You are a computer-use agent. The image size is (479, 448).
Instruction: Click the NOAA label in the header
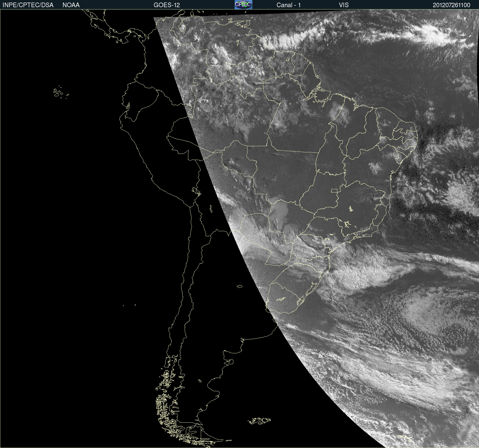(x=71, y=5)
